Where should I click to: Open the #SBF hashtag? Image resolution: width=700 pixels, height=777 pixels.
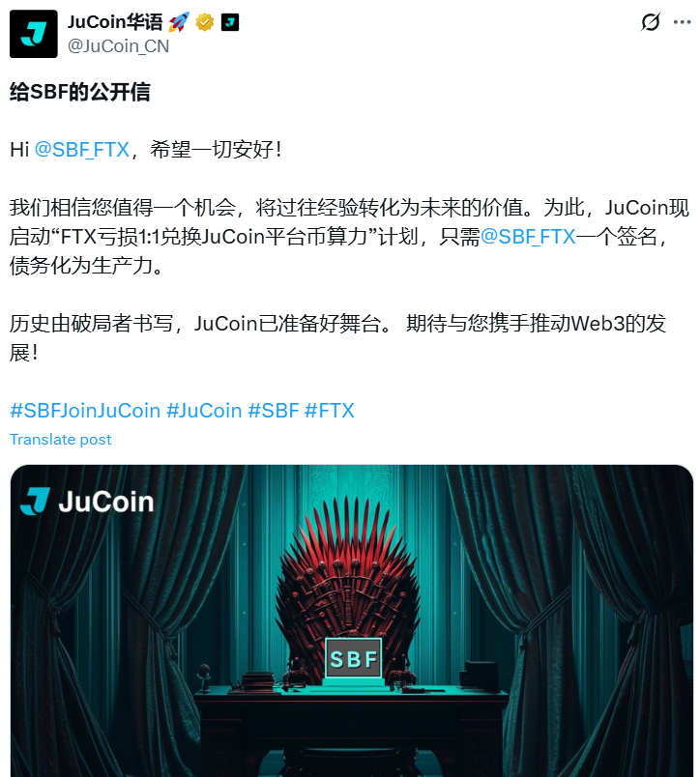[x=274, y=411]
